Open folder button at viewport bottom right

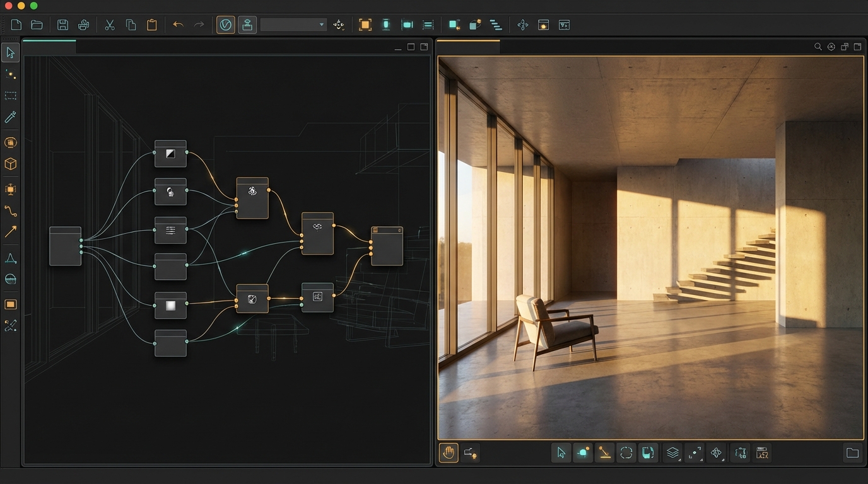coord(852,452)
